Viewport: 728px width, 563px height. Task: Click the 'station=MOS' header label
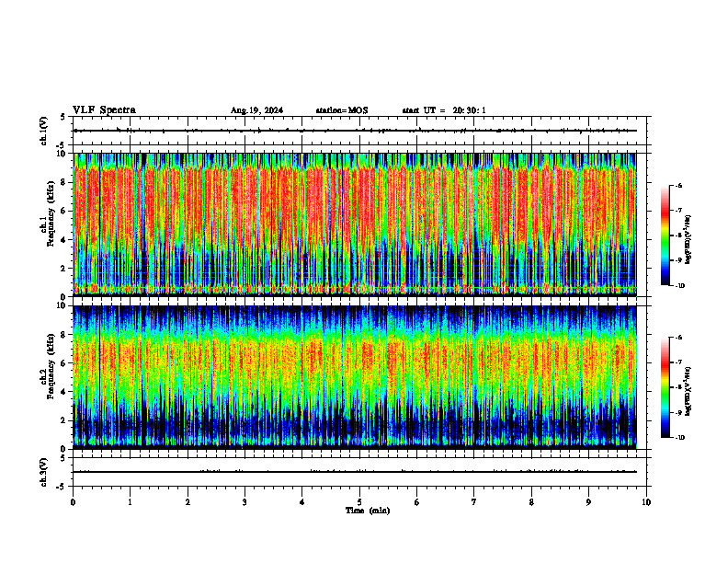[342, 110]
